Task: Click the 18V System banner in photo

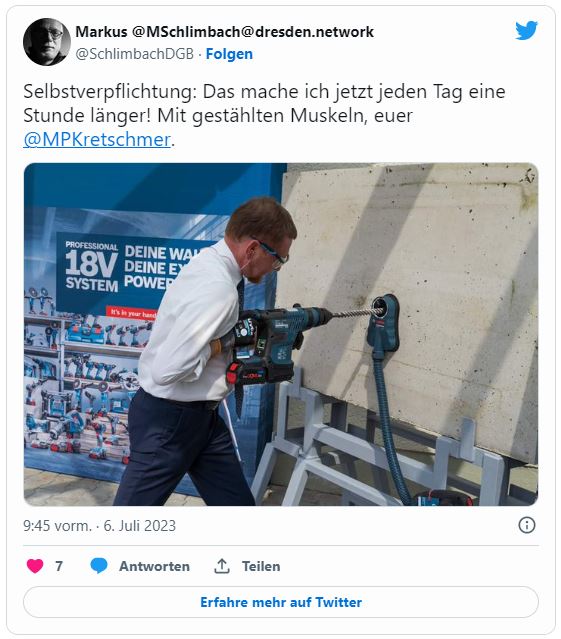Action: point(92,266)
